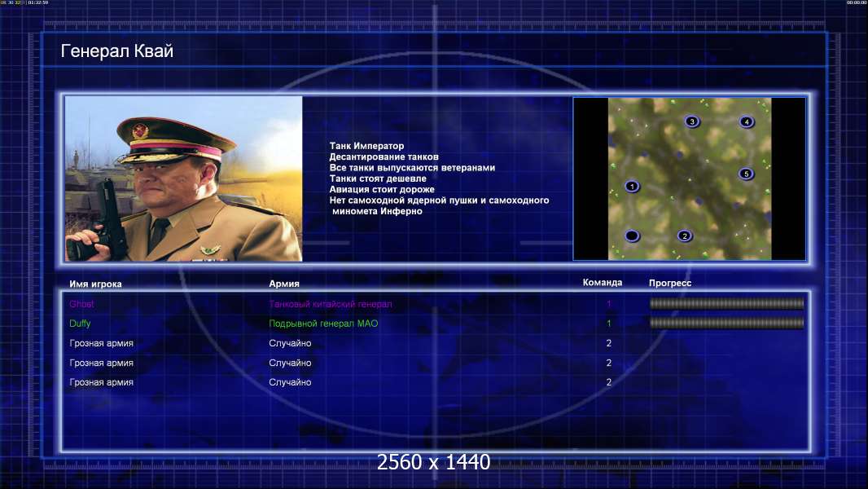The height and width of the screenshot is (489, 868).
Task: Click the "Армия" column header
Action: [x=284, y=284]
